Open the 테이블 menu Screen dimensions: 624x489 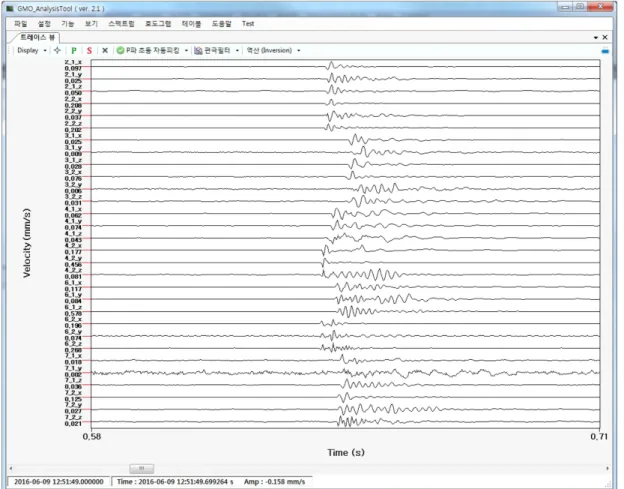[x=191, y=24]
